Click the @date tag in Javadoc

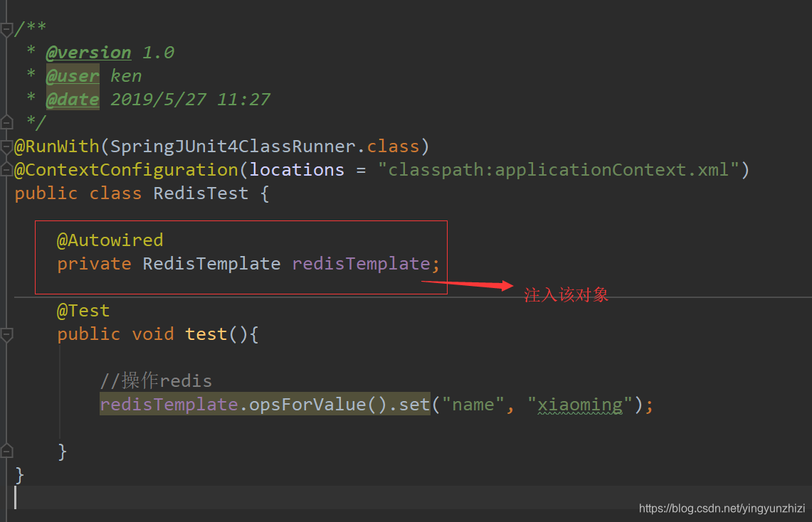(73, 100)
